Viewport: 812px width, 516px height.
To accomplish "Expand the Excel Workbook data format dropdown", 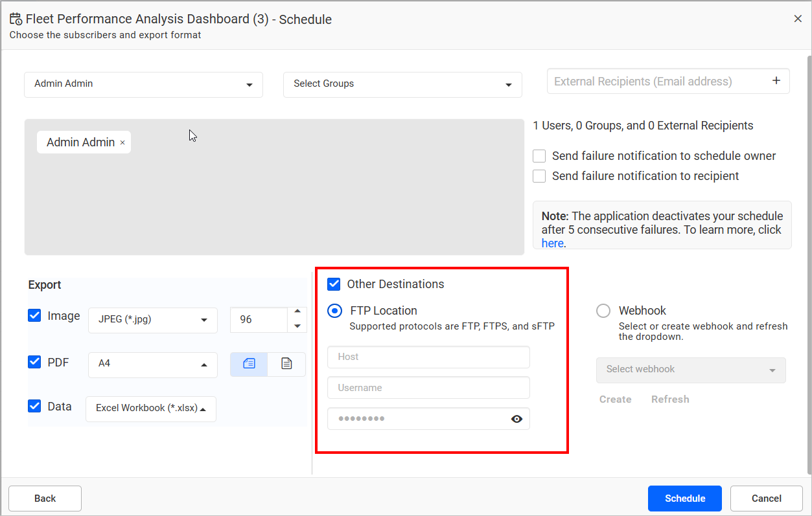I will [x=150, y=409].
